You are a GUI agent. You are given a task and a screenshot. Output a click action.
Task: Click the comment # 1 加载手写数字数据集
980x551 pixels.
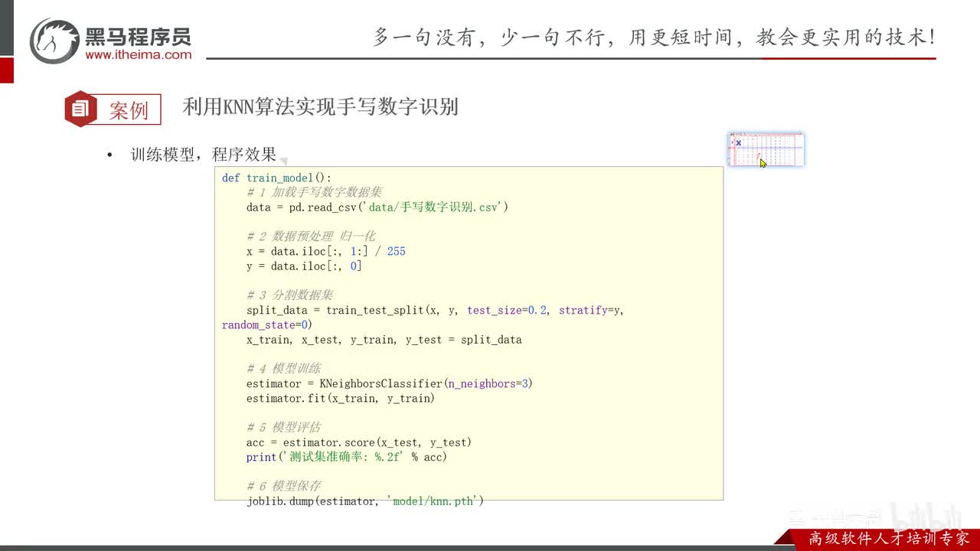(x=314, y=192)
